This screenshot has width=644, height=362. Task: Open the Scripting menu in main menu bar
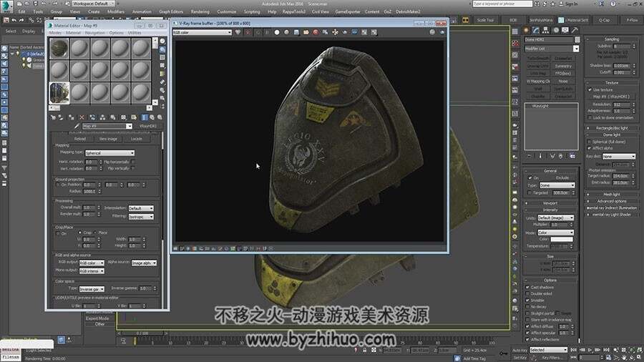click(252, 12)
